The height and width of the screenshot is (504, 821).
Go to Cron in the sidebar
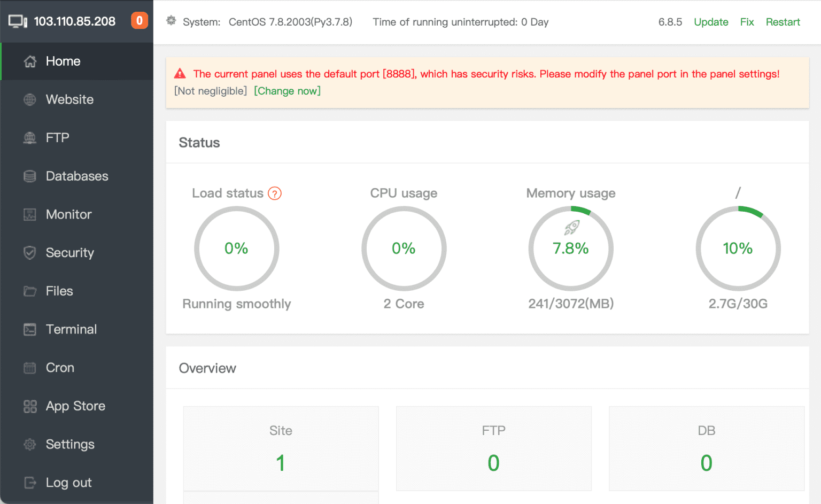60,368
